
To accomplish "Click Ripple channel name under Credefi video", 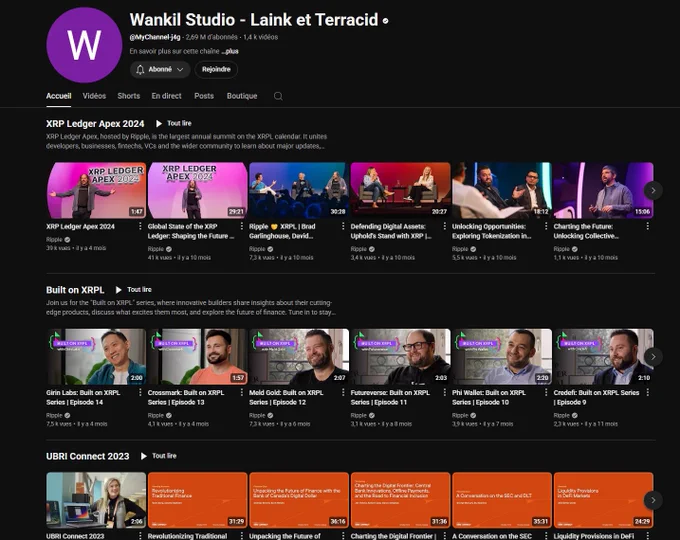I will 561,415.
